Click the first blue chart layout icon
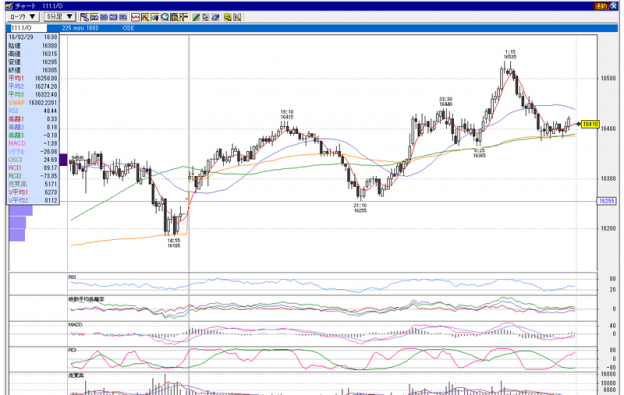The width and height of the screenshot is (624, 395). pyautogui.click(x=84, y=17)
